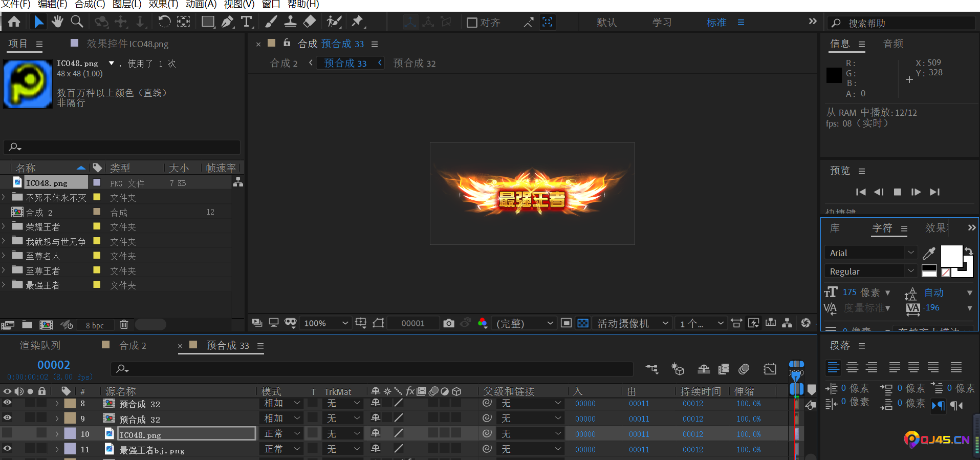Select the Type text tool
Viewport: 980px width, 460px height.
[x=247, y=22]
